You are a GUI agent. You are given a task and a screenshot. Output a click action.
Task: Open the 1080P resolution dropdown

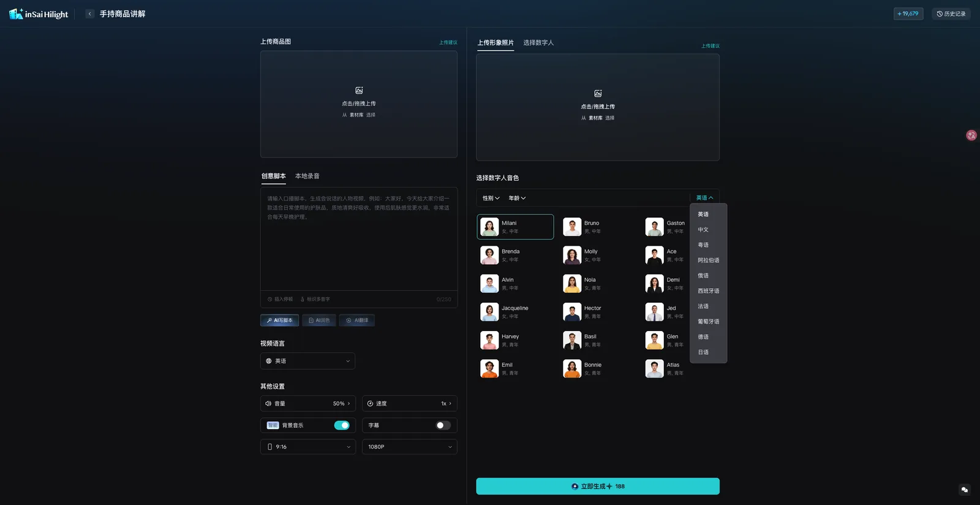[409, 447]
